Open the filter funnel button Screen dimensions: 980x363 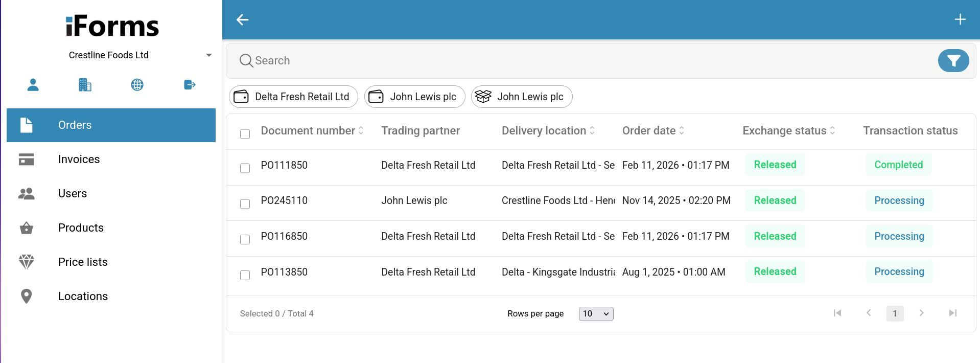point(953,61)
